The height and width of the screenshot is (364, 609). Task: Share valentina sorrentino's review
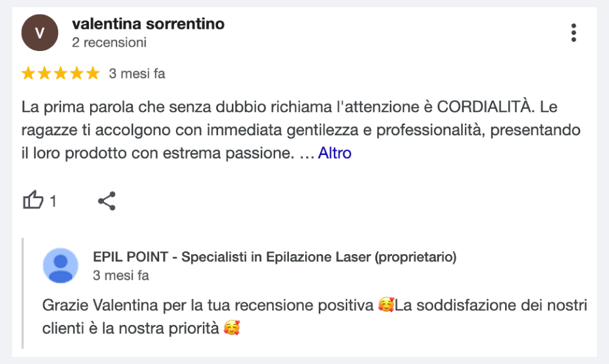tap(106, 201)
